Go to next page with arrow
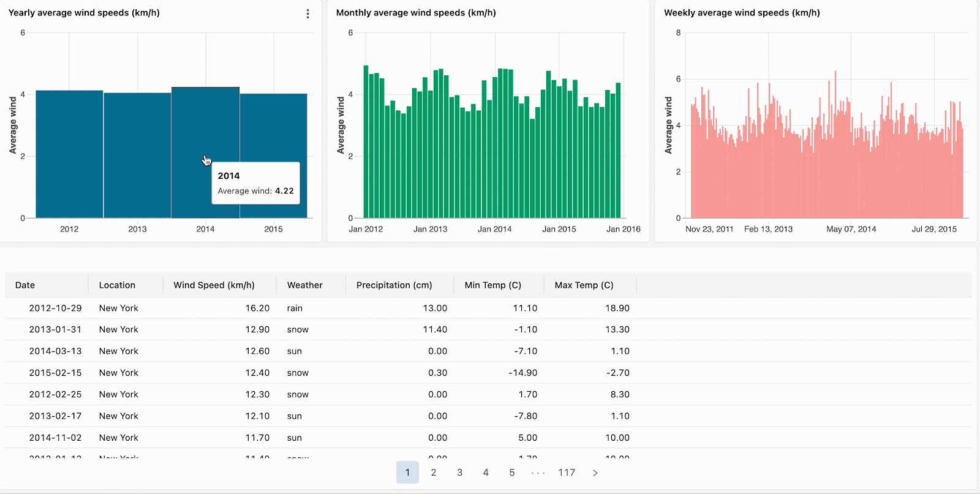 (595, 473)
